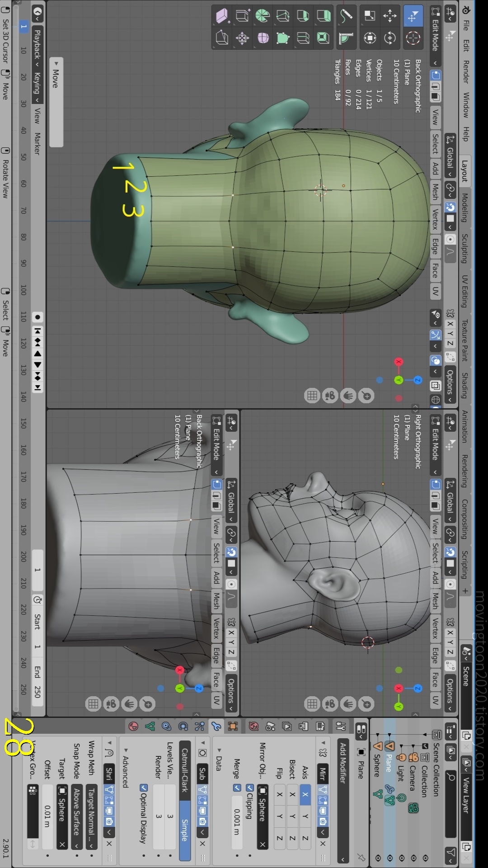Screen dimensions: 488x868
Task: Click the Marker menu in the timeline
Action: click(38, 144)
